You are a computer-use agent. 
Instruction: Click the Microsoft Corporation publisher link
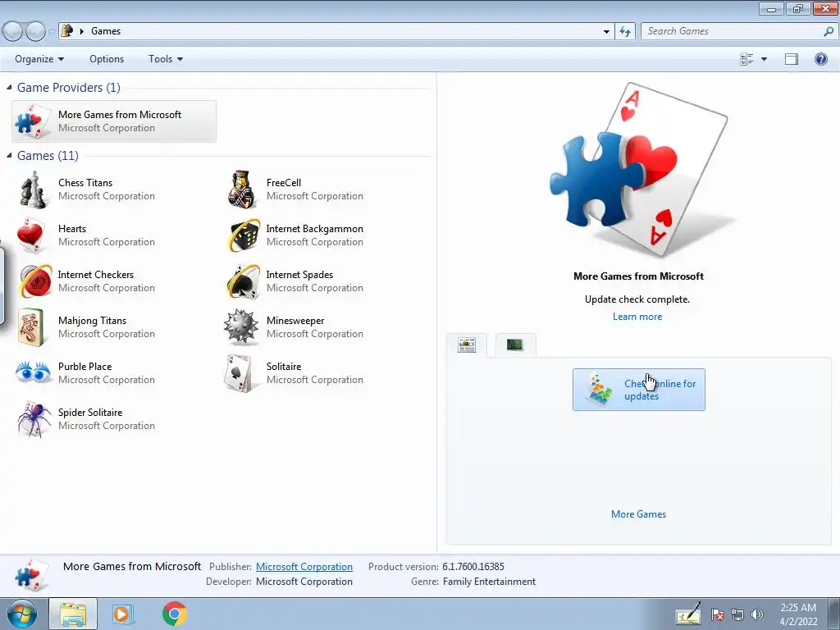(304, 567)
